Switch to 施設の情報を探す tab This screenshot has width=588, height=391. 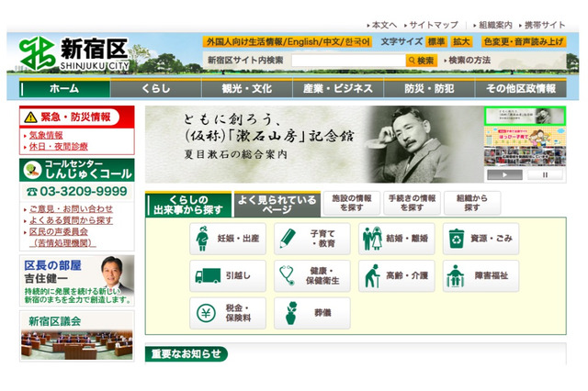point(351,203)
